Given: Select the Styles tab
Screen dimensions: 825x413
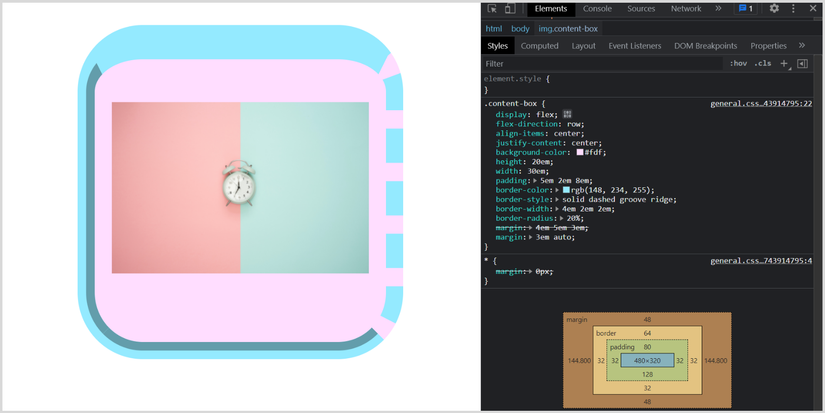Looking at the screenshot, I should (497, 46).
